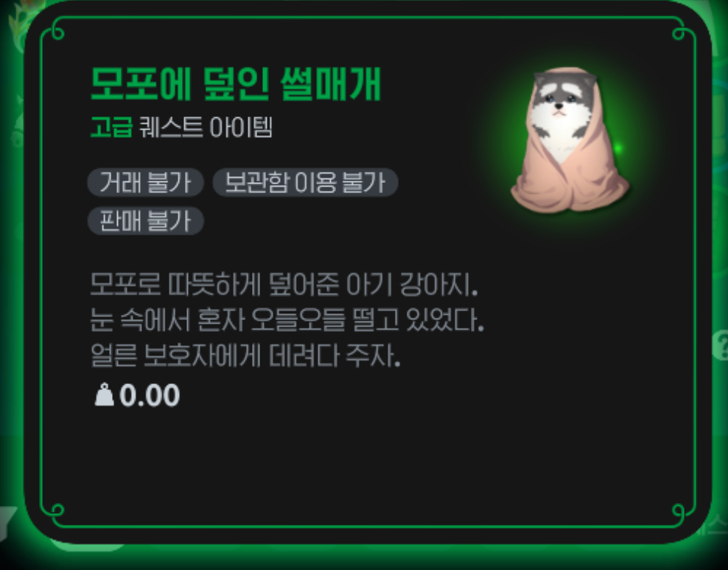Click the 퀘스트 아이템 type label

[x=206, y=127]
